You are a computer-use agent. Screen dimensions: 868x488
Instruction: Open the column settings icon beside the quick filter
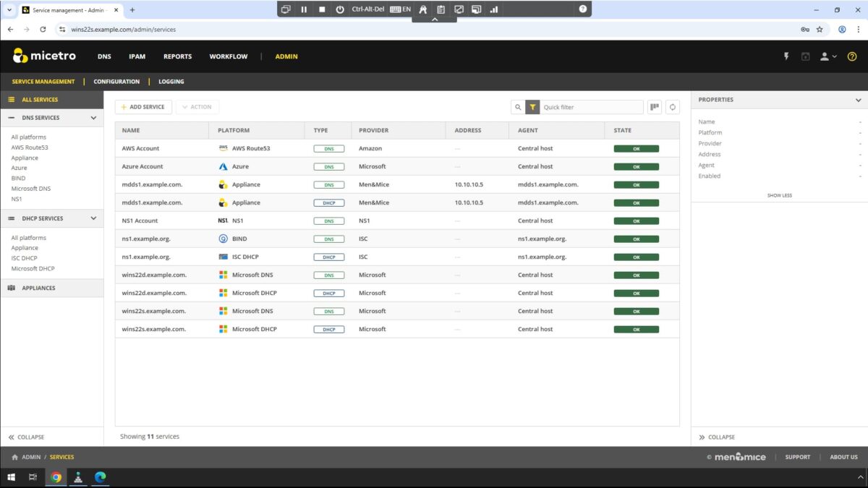(x=654, y=106)
